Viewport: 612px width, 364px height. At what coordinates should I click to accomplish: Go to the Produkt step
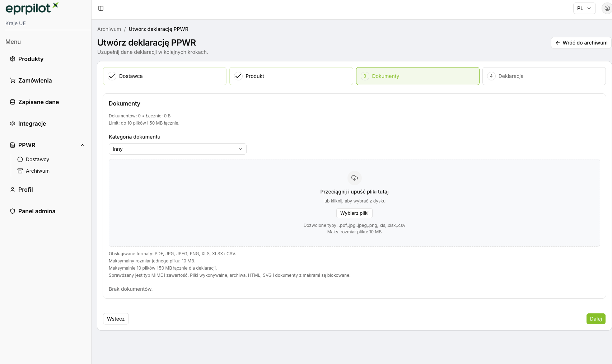tap(291, 76)
